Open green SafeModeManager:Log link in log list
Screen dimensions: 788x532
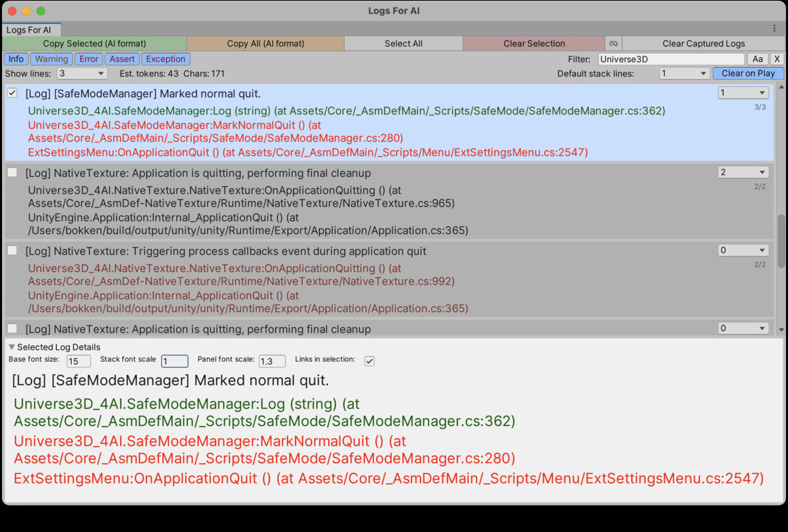pos(346,110)
